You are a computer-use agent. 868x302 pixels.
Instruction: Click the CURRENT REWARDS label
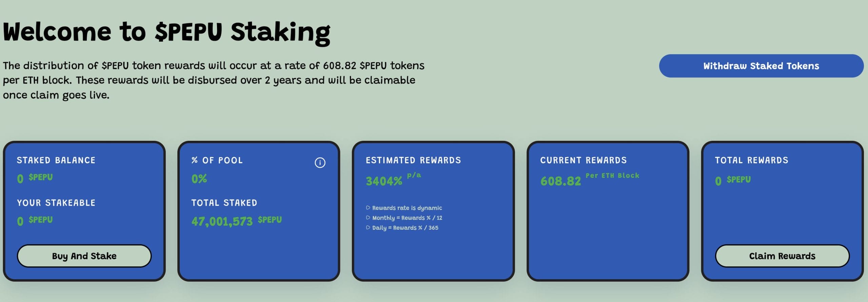[x=584, y=160]
